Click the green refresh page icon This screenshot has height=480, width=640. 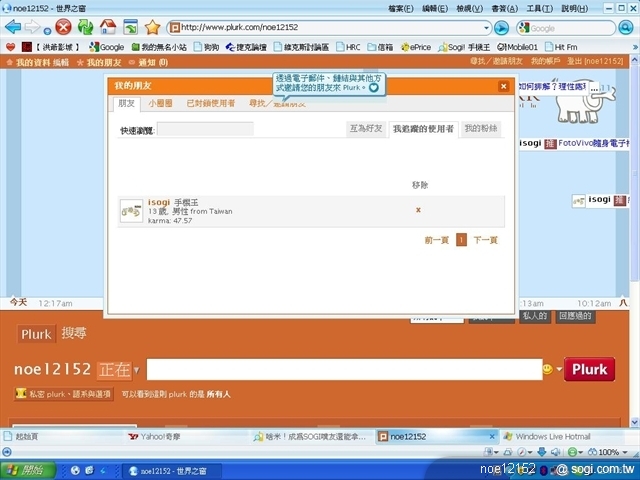coord(85,27)
